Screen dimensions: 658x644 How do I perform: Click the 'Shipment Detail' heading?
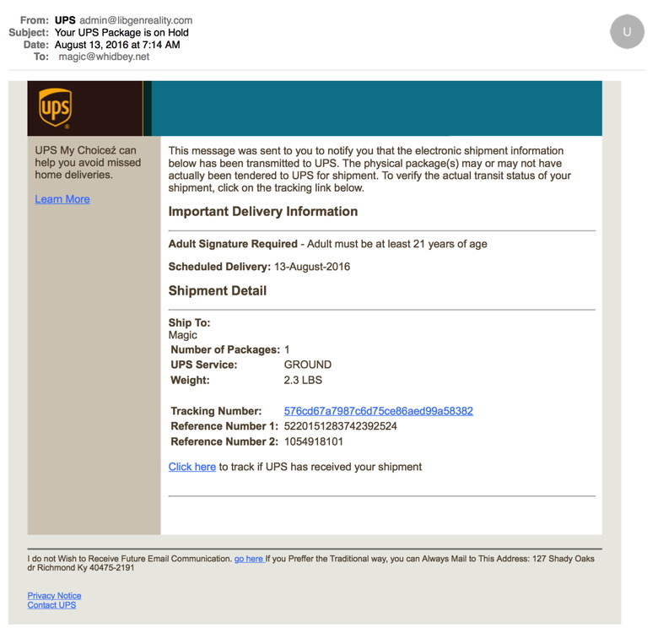pyautogui.click(x=218, y=291)
